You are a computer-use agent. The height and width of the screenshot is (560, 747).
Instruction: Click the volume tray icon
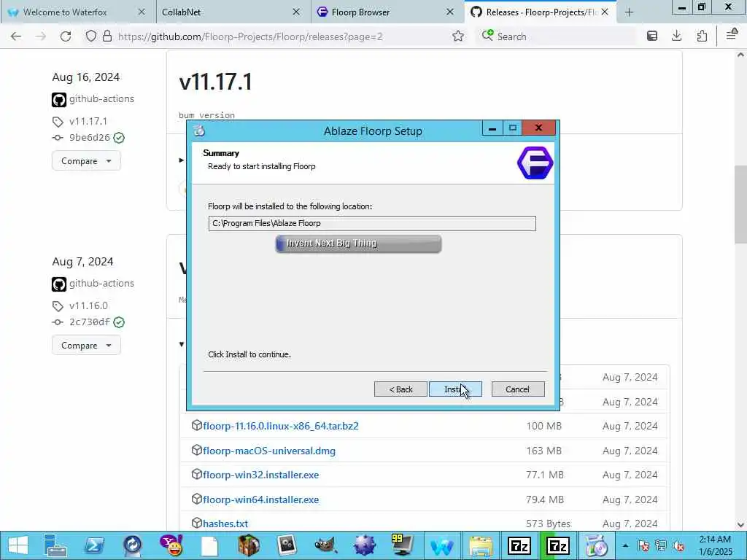678,545
